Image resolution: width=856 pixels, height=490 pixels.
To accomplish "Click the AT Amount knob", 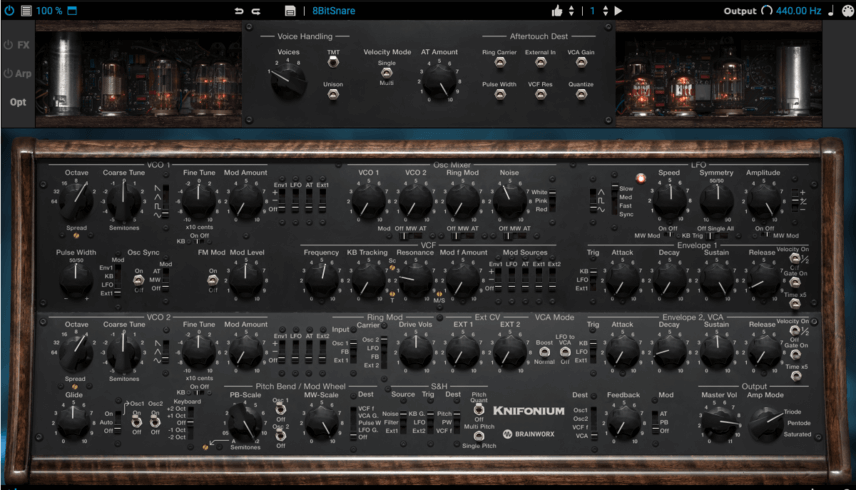I will 440,82.
